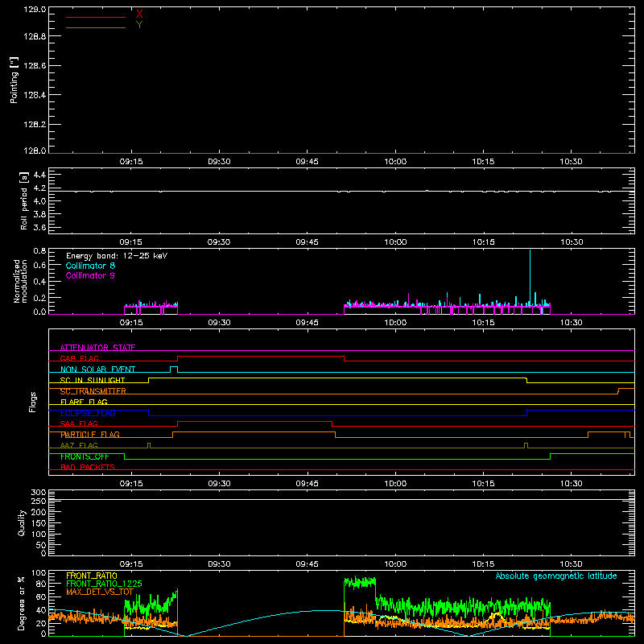Image resolution: width=644 pixels, height=644 pixels.
Task: Click the 'Flags' axis title
Action: [x=33, y=402]
